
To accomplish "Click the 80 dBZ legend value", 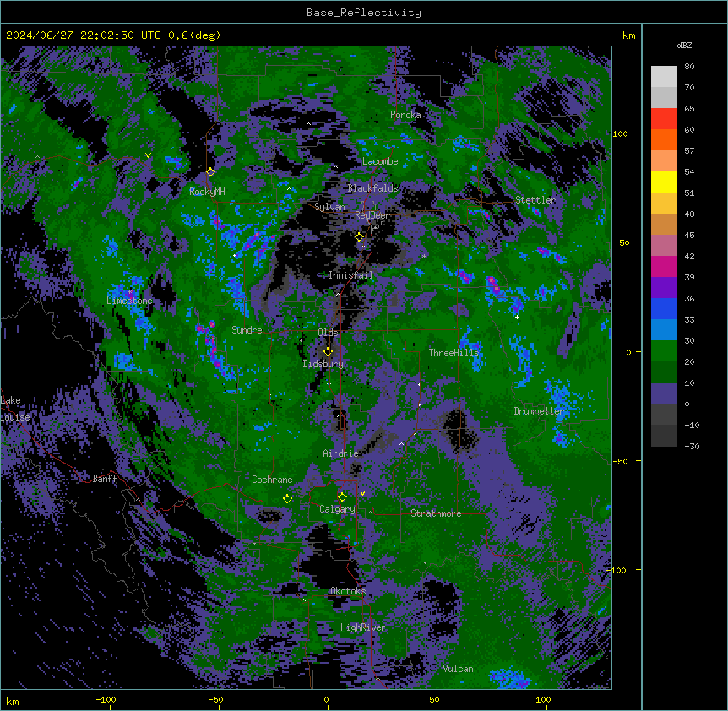I will coord(689,67).
